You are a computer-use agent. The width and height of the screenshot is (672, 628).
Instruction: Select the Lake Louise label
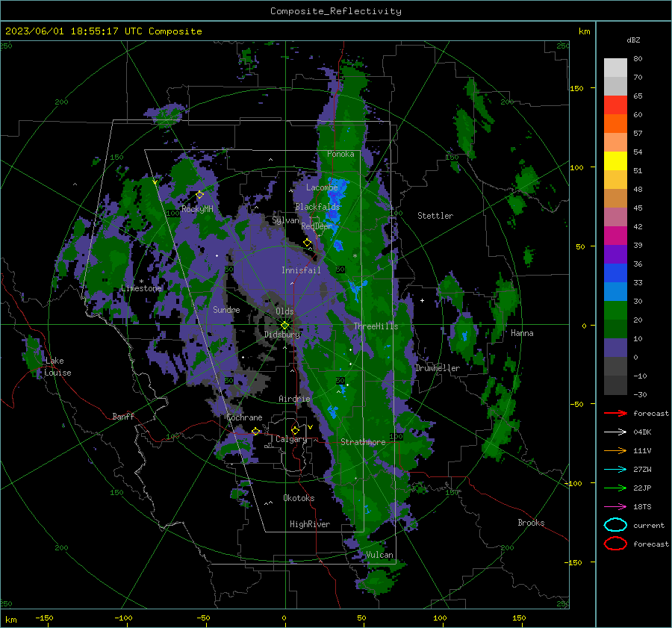57,367
